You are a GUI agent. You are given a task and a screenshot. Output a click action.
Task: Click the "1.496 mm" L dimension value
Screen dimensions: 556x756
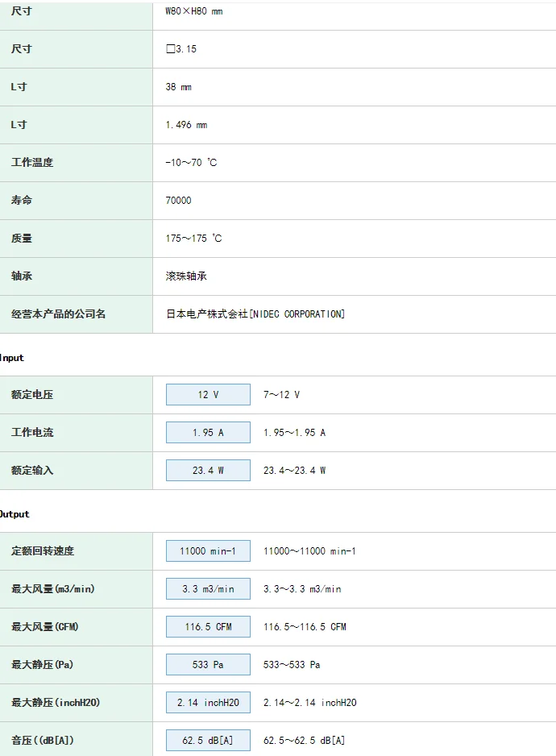point(186,125)
